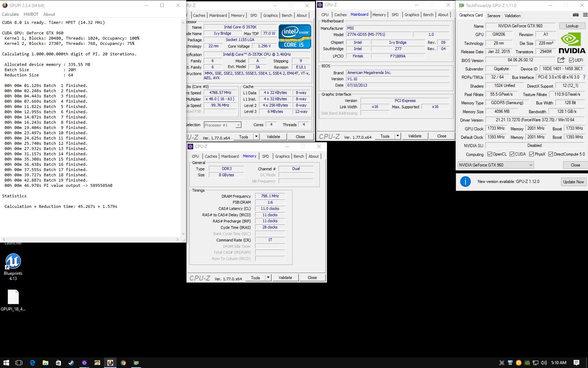Viewport: 588px width, 368px height.
Task: Click Validate in the Memory CPU-Z window
Action: 285,278
